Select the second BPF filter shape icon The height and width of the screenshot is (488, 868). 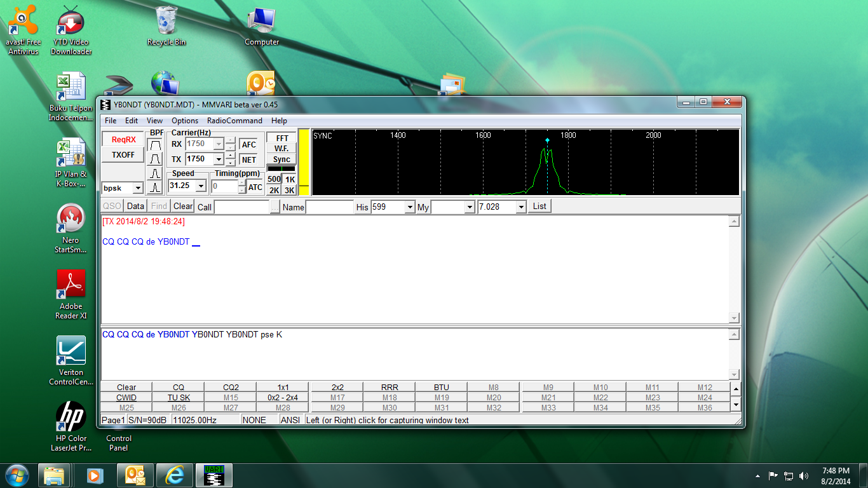click(154, 159)
